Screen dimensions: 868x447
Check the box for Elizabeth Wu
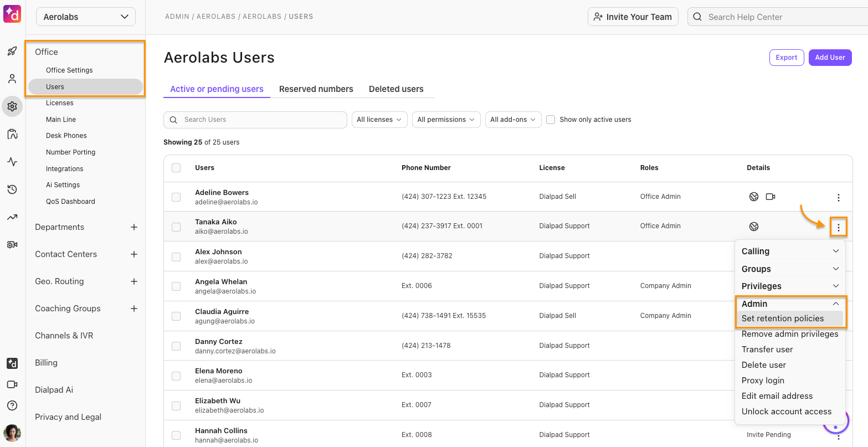pos(176,405)
